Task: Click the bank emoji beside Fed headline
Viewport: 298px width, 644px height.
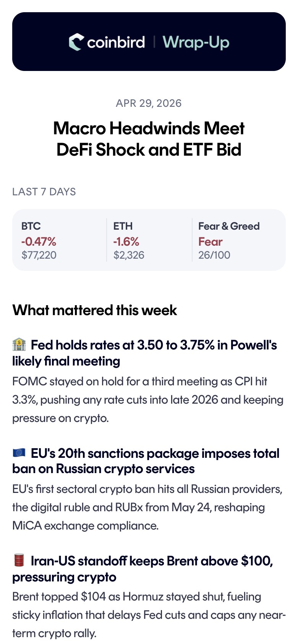Action: pyautogui.click(x=19, y=345)
